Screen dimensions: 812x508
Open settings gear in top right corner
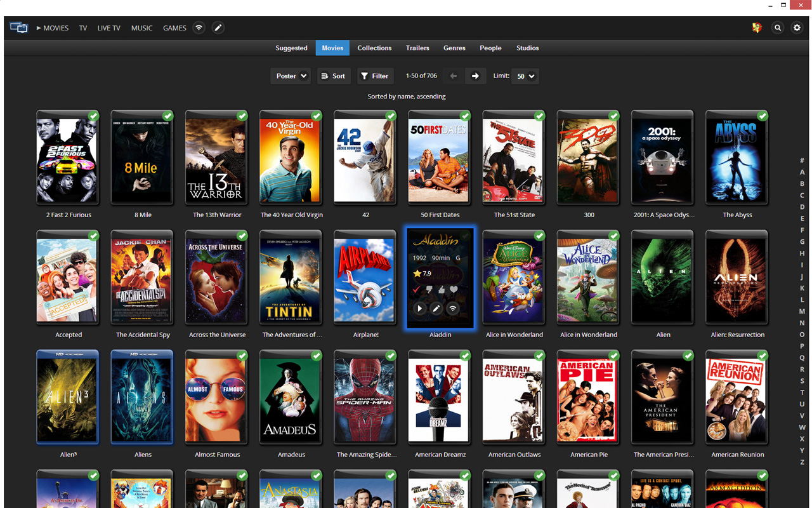coord(797,28)
